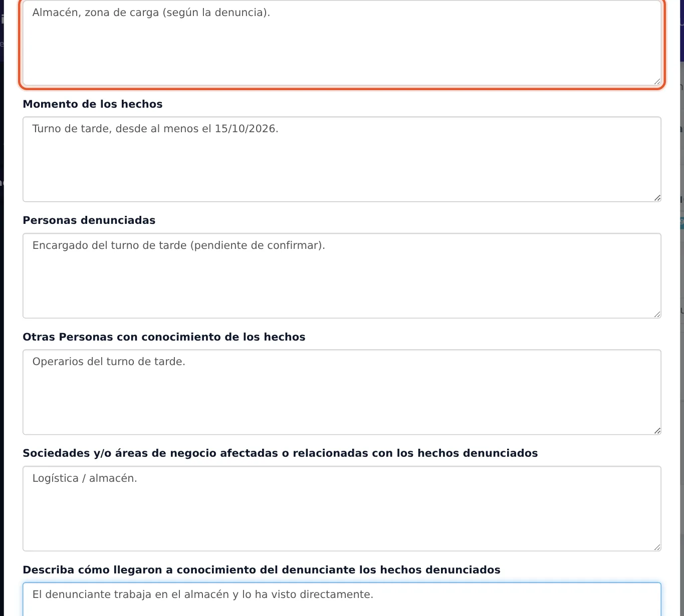
Task: Click the 'Sociedades y/o áreas de negocio afectadas' label
Action: [280, 453]
